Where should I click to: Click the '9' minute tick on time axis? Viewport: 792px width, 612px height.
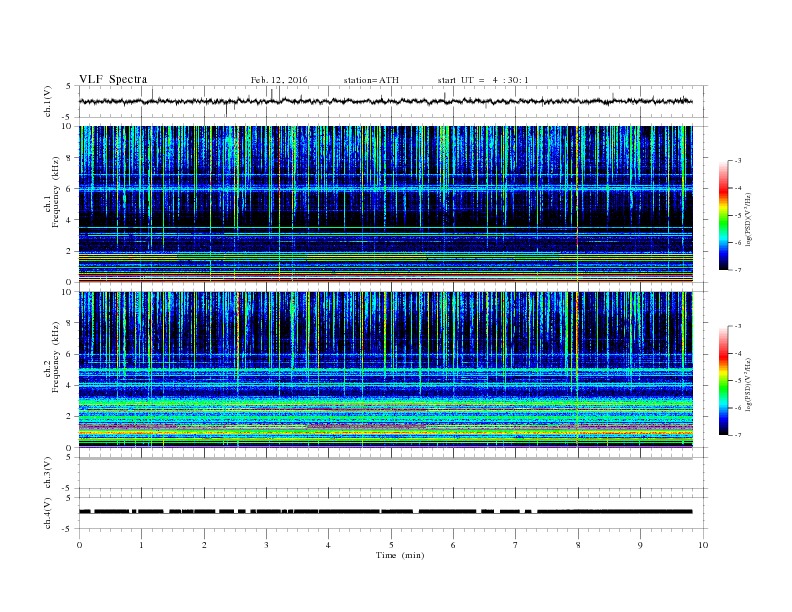click(640, 545)
